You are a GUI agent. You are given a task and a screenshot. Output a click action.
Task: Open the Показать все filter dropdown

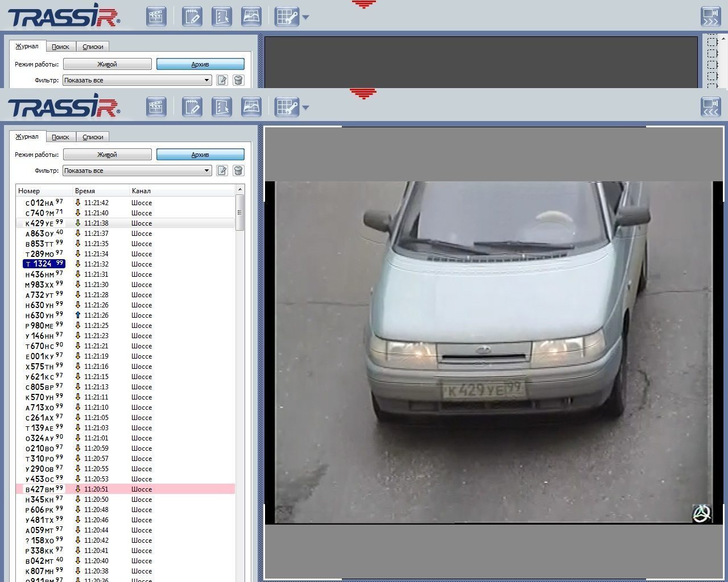coord(136,171)
